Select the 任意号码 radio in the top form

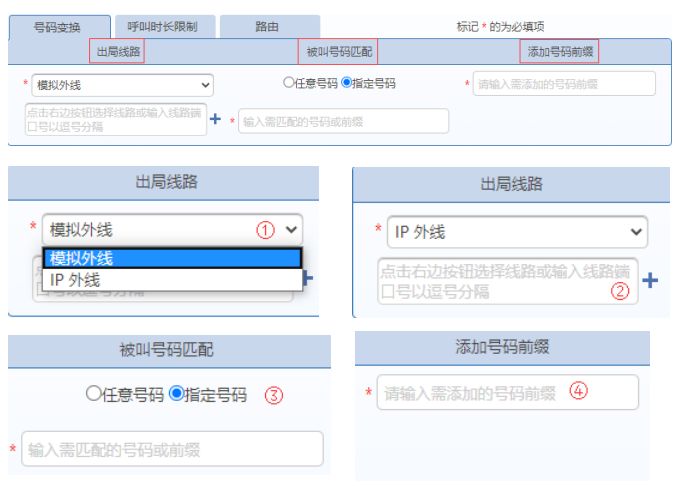pyautogui.click(x=289, y=84)
